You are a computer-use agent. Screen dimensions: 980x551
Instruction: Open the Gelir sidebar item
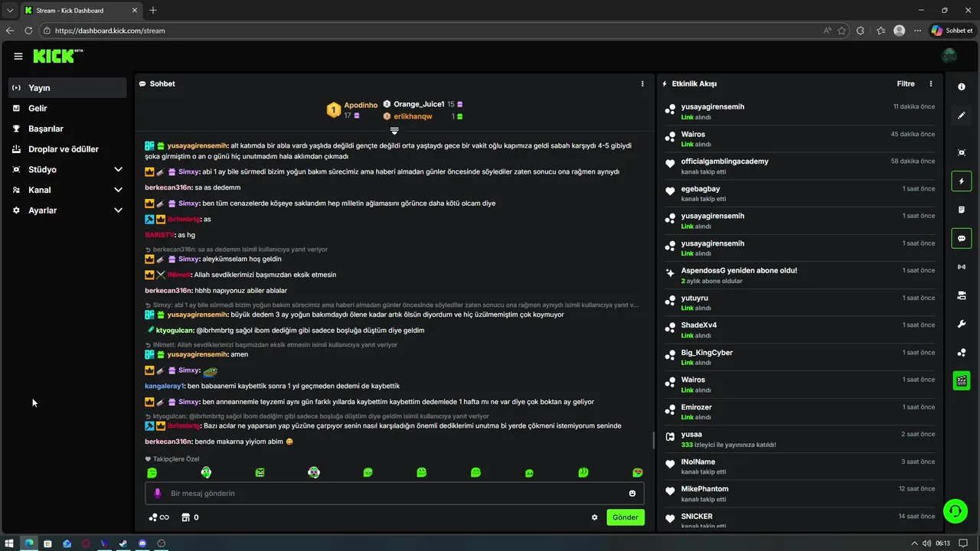[x=67, y=109]
